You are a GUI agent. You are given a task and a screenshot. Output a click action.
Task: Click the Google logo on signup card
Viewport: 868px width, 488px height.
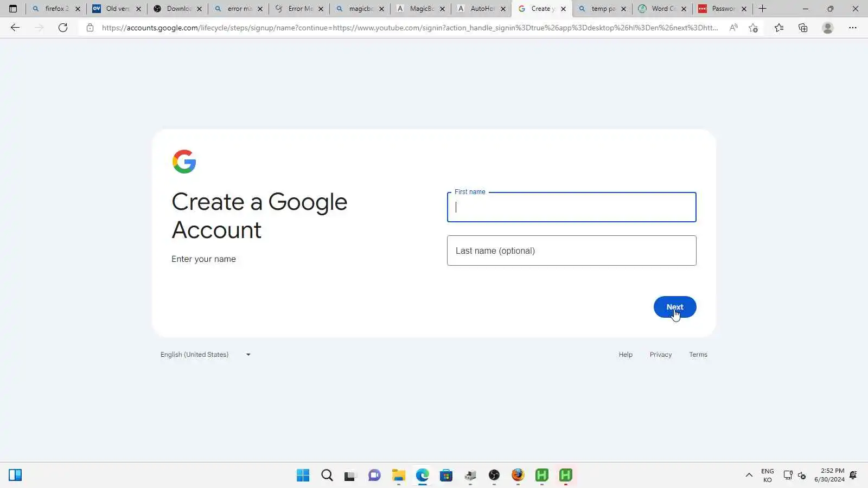pos(184,162)
